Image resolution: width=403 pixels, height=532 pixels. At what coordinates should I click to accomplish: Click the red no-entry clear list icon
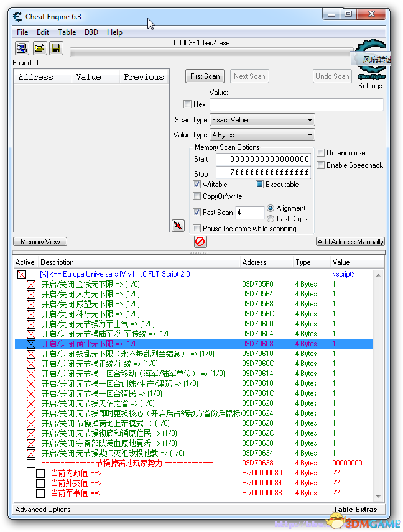200,242
